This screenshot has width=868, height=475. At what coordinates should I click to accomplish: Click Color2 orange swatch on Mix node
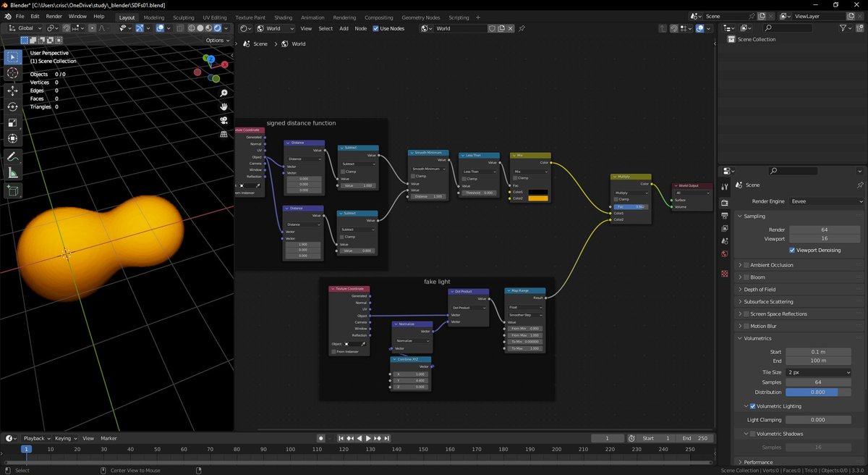tap(537, 198)
